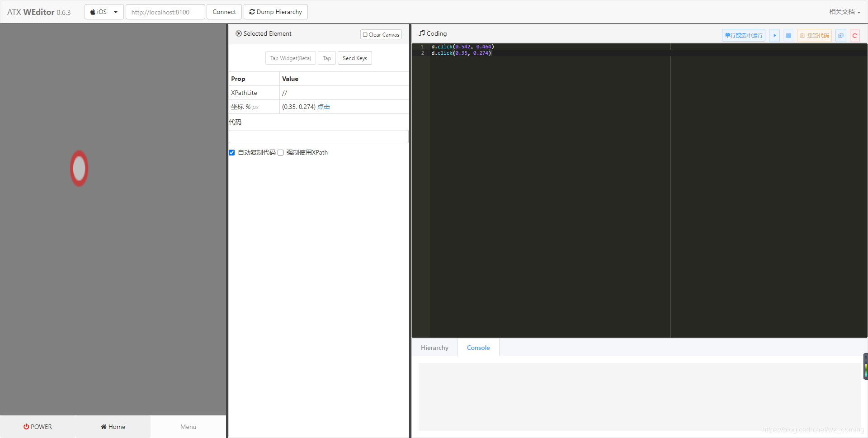Click the red circle on device screen
The width and height of the screenshot is (868, 438).
[79, 168]
